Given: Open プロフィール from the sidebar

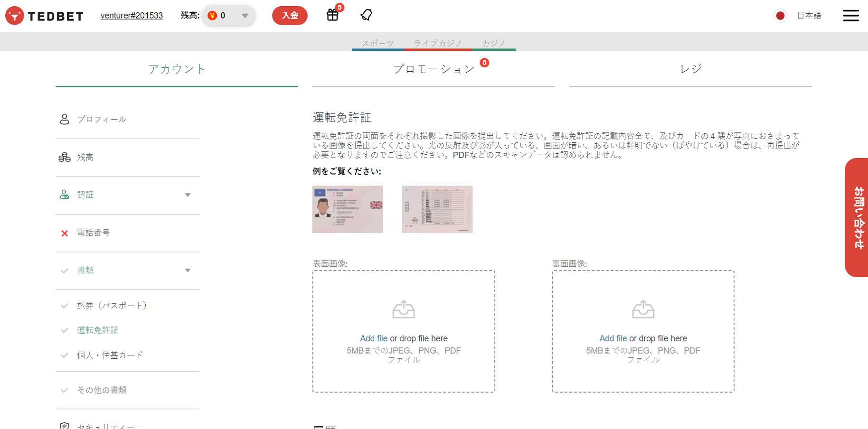Looking at the screenshot, I should (x=102, y=119).
